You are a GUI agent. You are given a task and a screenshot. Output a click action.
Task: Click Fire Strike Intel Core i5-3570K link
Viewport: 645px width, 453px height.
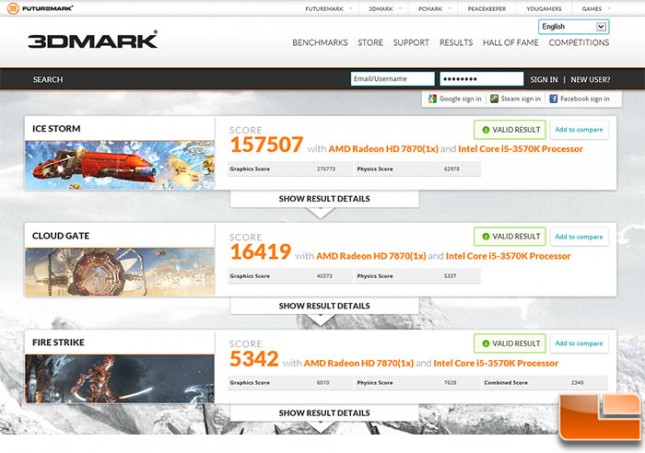point(496,363)
